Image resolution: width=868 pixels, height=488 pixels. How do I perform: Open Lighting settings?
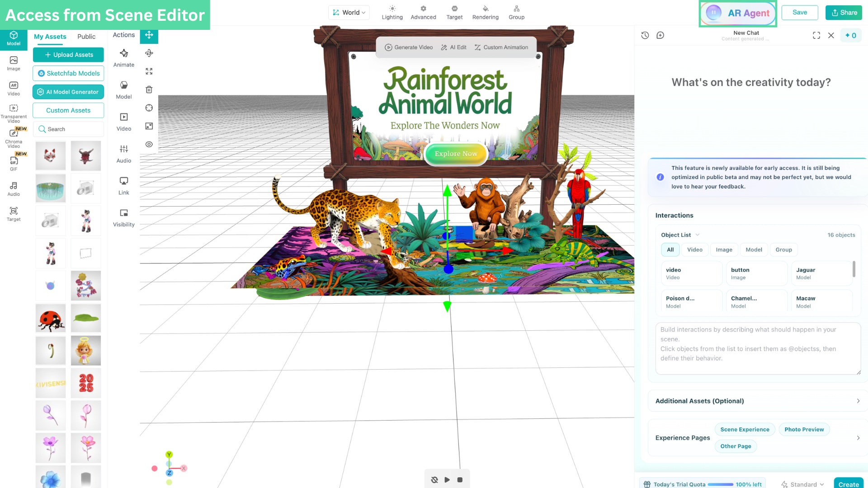click(392, 13)
